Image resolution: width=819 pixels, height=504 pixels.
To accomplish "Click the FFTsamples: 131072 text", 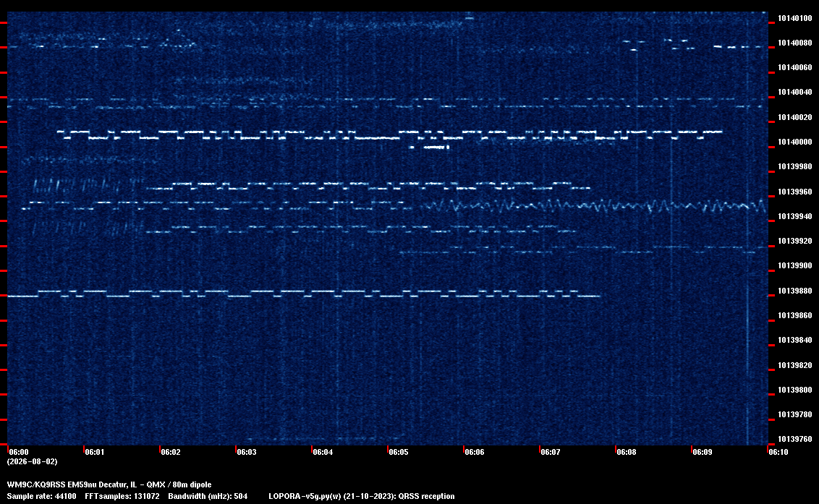I will [122, 496].
